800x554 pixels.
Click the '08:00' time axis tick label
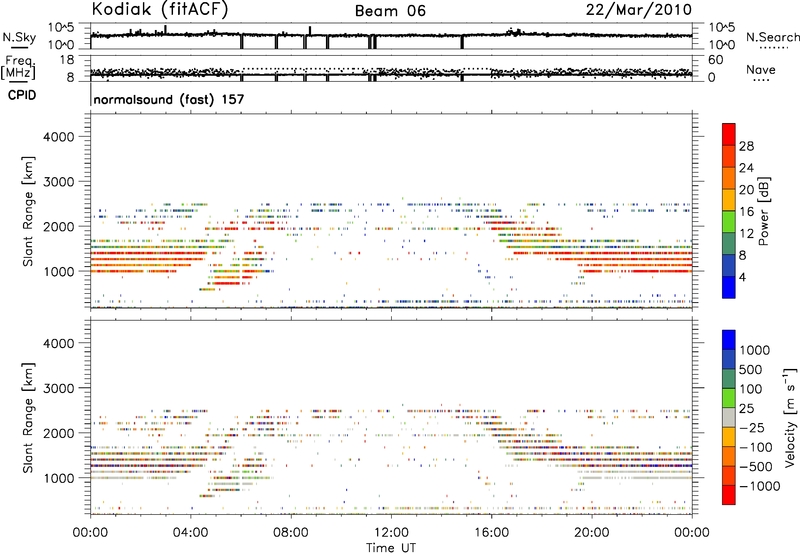291,533
